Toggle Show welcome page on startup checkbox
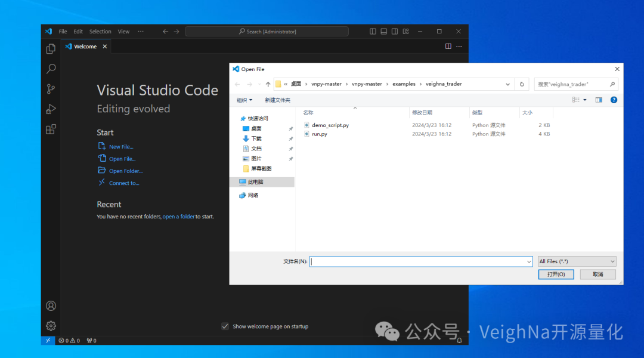The width and height of the screenshot is (644, 358). coord(225,326)
